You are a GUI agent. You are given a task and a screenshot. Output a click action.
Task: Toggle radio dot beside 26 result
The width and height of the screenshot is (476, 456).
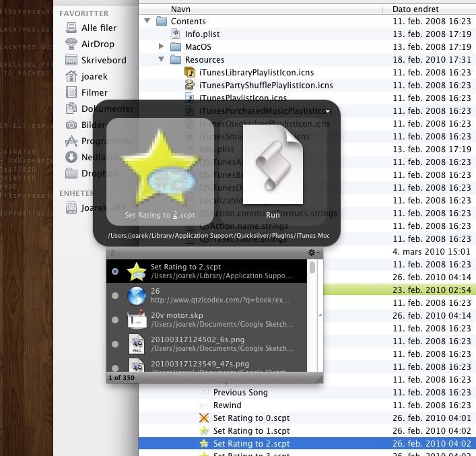point(115,296)
